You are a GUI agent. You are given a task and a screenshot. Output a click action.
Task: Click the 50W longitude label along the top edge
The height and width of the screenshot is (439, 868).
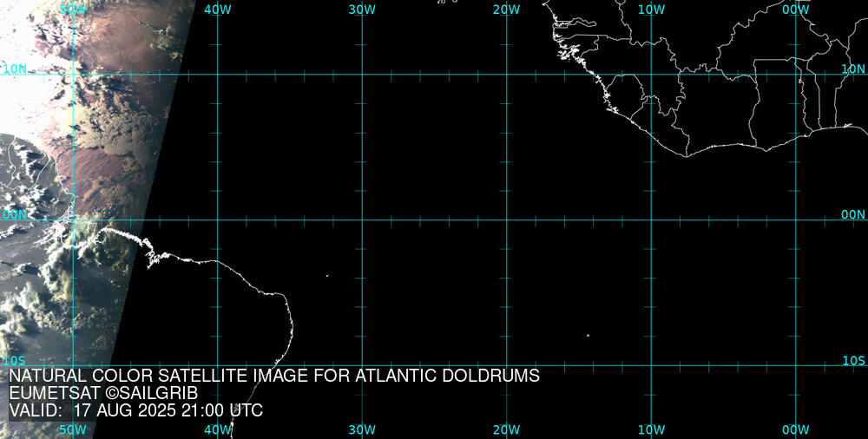(x=73, y=10)
